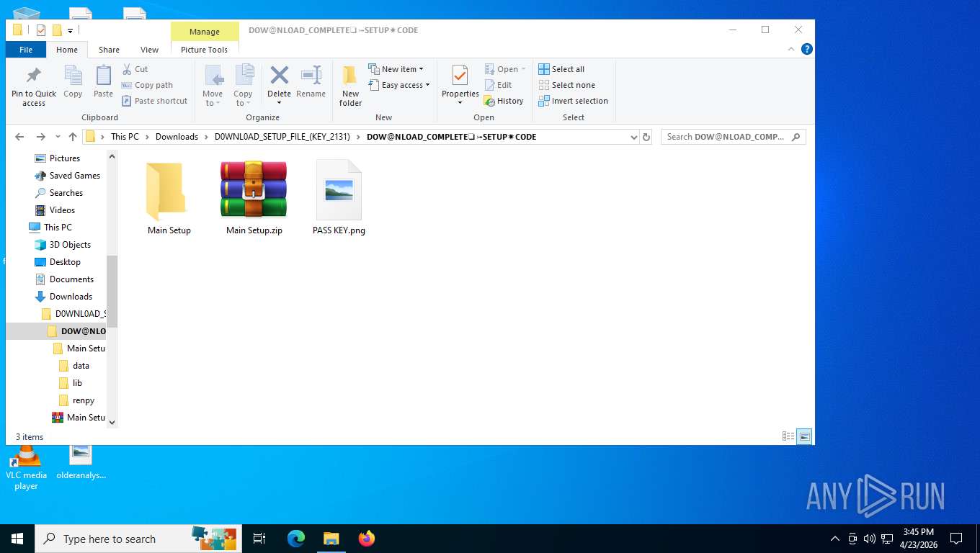Image resolution: width=980 pixels, height=553 pixels.
Task: Click the Cut scissors command
Action: 135,69
